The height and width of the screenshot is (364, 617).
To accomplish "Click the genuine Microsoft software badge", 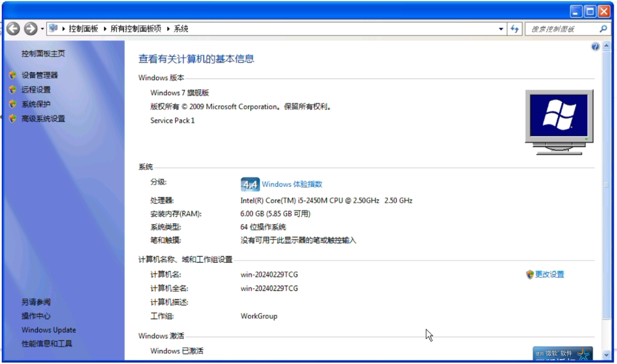I will coord(562,353).
